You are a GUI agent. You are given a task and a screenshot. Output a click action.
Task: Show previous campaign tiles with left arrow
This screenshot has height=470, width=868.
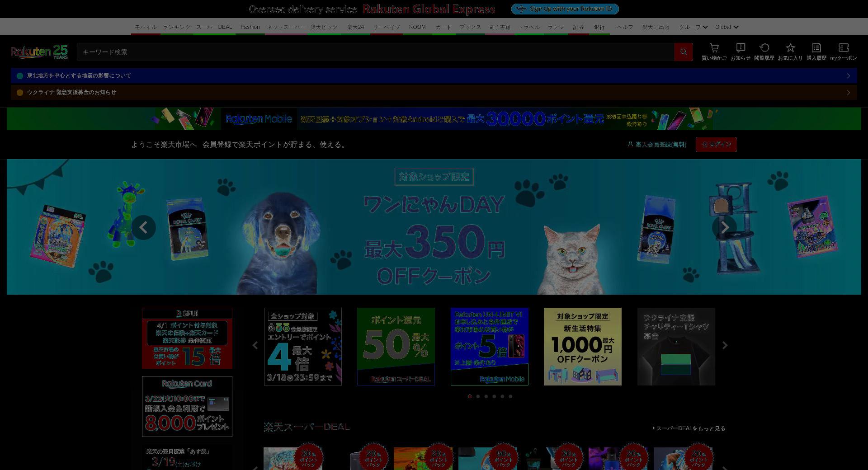point(255,345)
